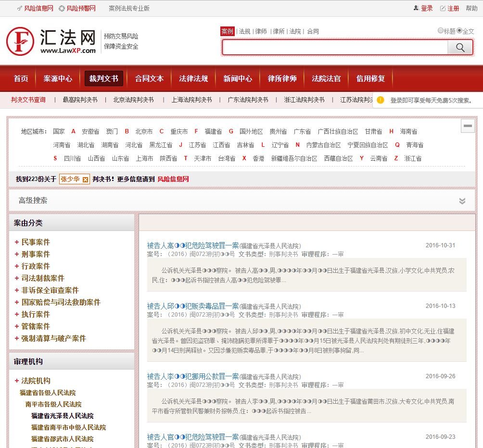Viewport: 483px width, 448px height.
Task: Filter by region 新疆维吾尔自治区
Action: click(294, 159)
